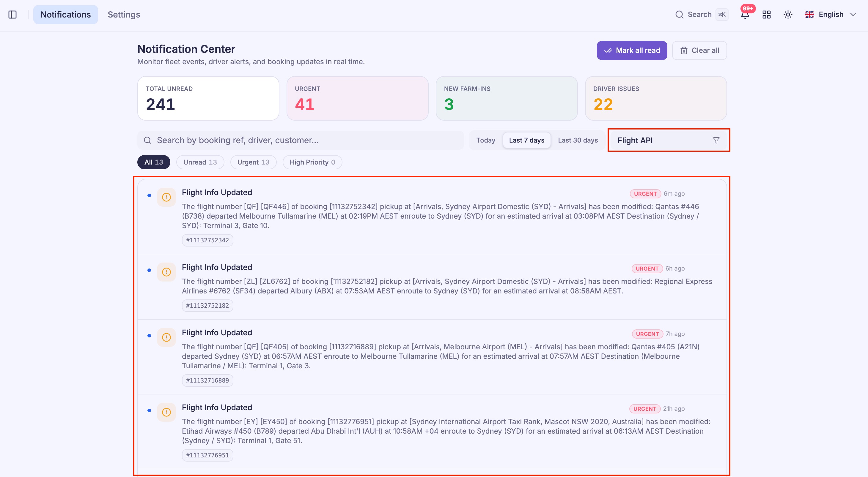Image resolution: width=868 pixels, height=477 pixels.
Task: Click the Urgent 41 stat card
Action: pos(358,98)
